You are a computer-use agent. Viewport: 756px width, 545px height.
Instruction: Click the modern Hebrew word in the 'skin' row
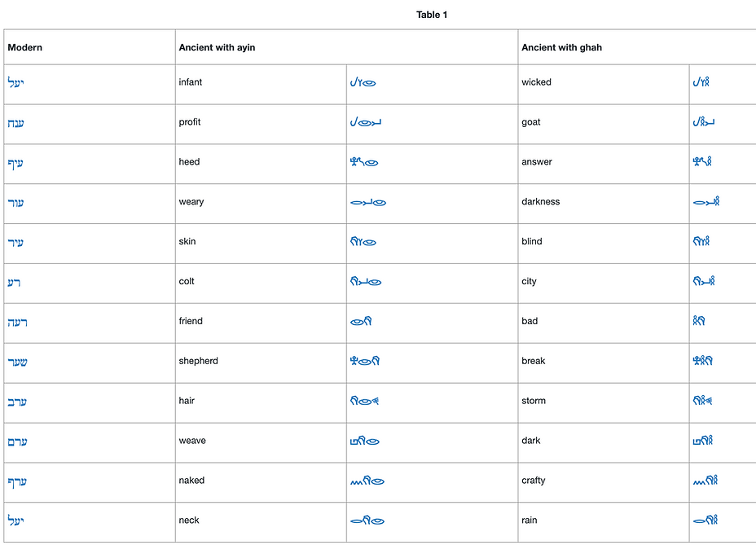click(x=15, y=242)
